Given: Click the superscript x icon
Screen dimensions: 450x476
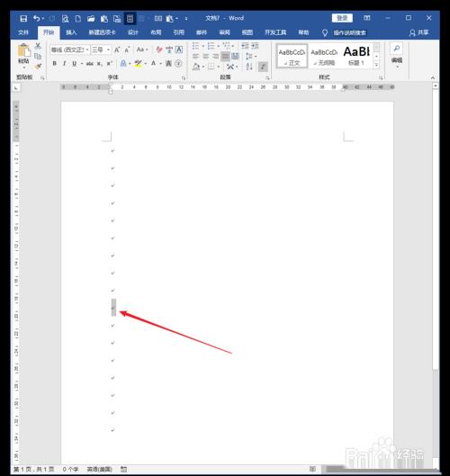Looking at the screenshot, I should point(109,64).
